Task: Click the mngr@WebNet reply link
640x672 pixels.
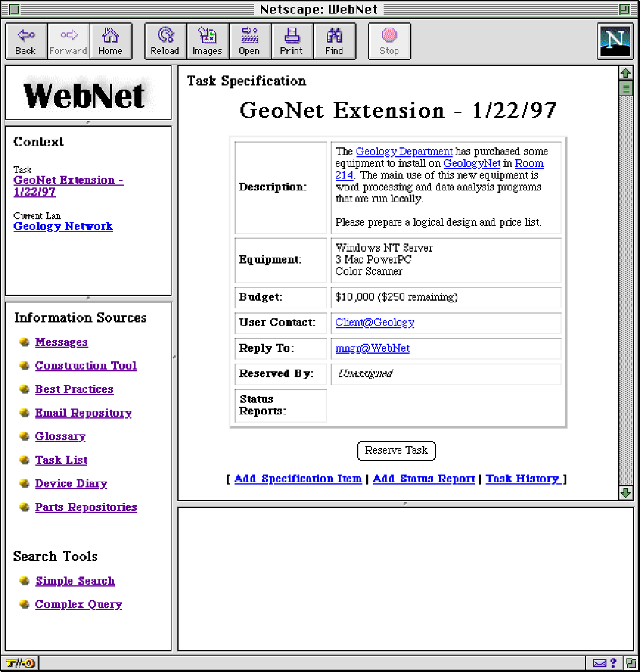Action: 372,348
